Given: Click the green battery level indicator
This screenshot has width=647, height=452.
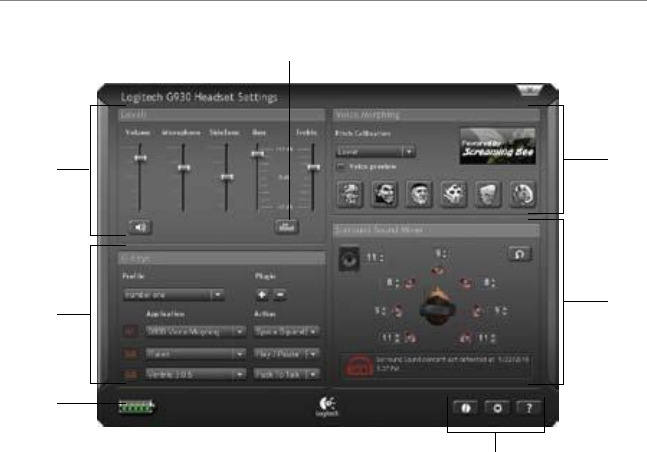Looking at the screenshot, I should 137,407.
